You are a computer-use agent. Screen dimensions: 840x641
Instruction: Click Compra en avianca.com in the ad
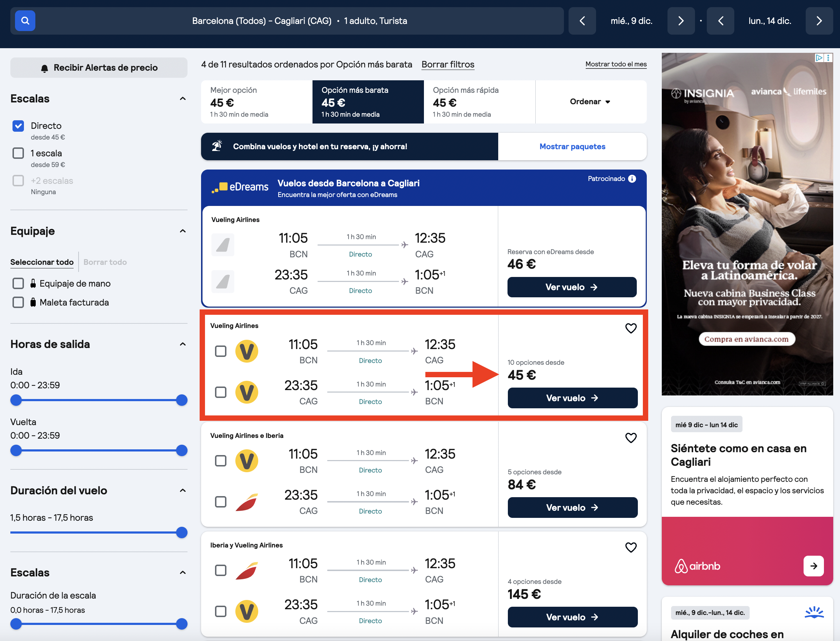(746, 339)
